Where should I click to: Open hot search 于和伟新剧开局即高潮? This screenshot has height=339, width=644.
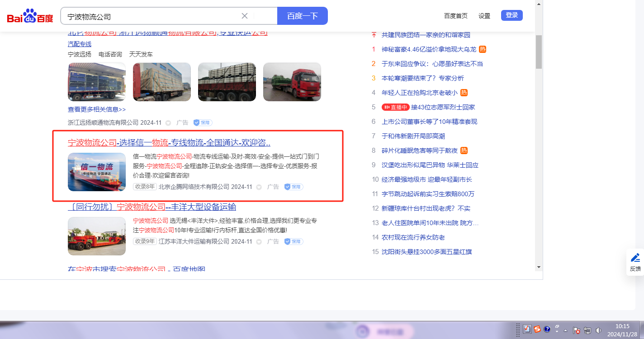point(413,136)
